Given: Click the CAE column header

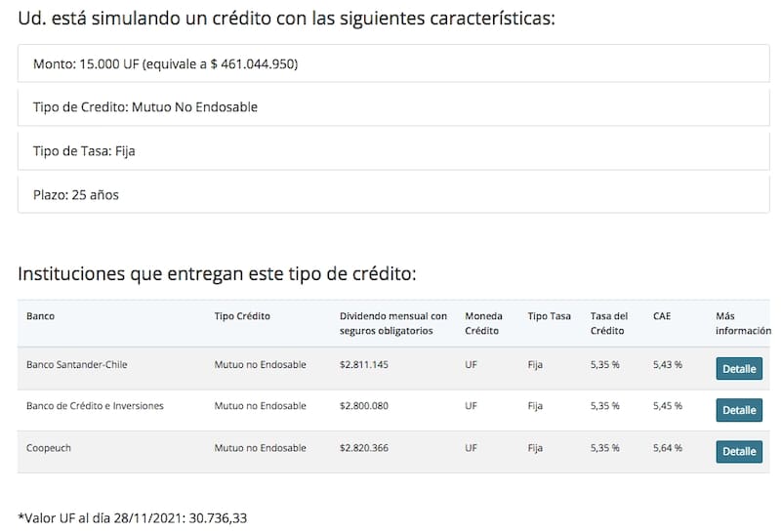Looking at the screenshot, I should 662,316.
